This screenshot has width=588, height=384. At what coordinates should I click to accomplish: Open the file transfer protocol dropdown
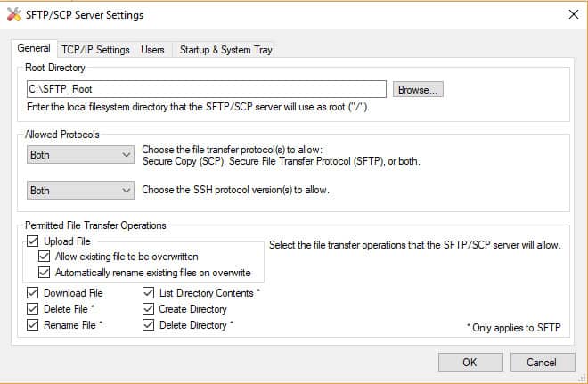tap(80, 155)
